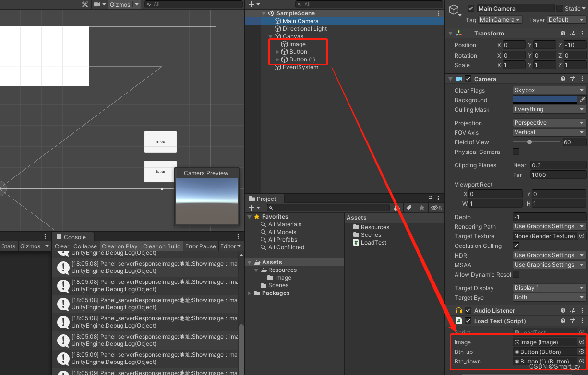This screenshot has width=588, height=375.
Task: Toggle Occlusion Culling in the Camera component
Action: [516, 246]
